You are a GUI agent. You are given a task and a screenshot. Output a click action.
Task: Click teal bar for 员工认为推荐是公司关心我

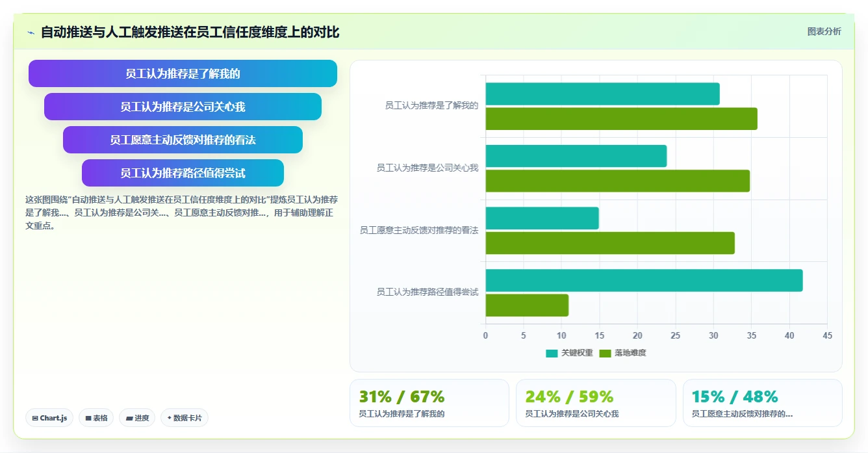(576, 156)
